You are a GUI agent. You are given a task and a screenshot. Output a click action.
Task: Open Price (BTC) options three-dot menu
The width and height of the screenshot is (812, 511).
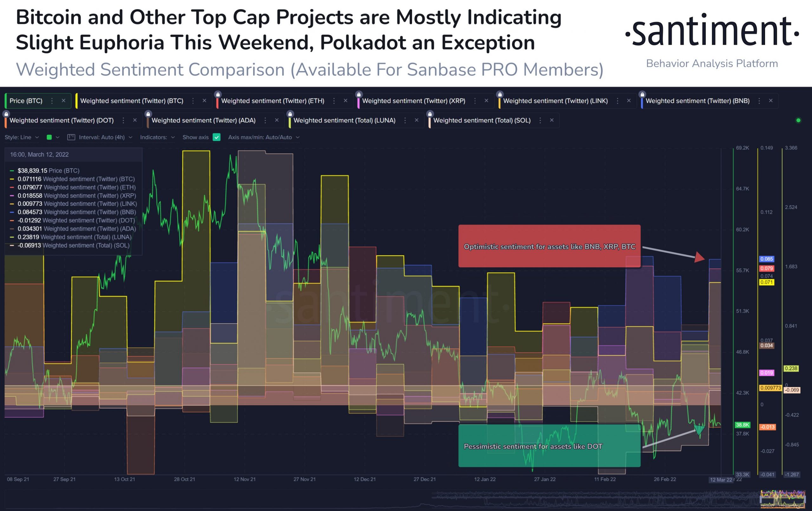[52, 101]
